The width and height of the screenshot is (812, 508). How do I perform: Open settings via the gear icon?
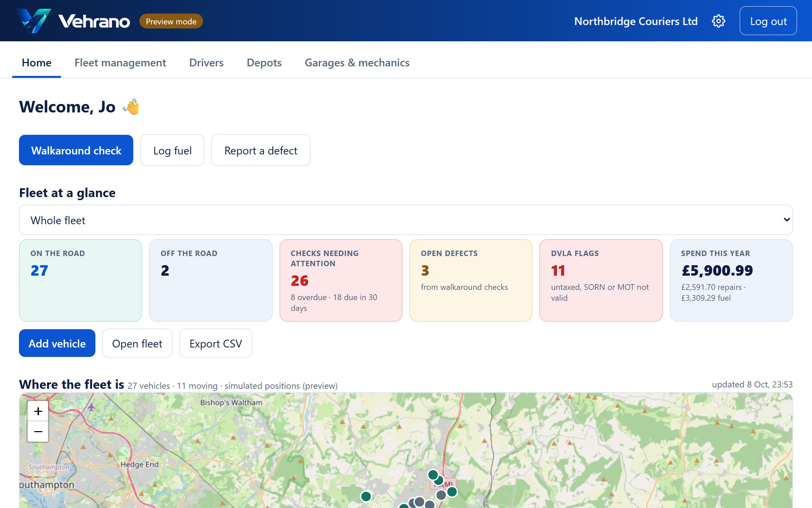pyautogui.click(x=718, y=21)
